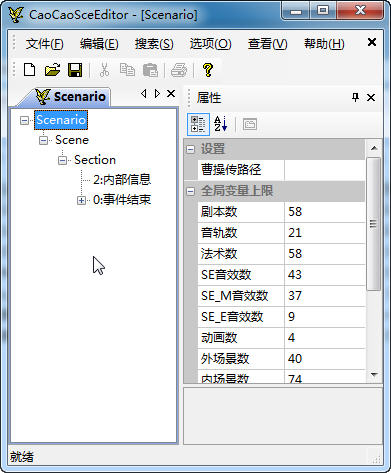The image size is (391, 473).
Task: Open the 查看(V) menu
Action: [x=267, y=44]
